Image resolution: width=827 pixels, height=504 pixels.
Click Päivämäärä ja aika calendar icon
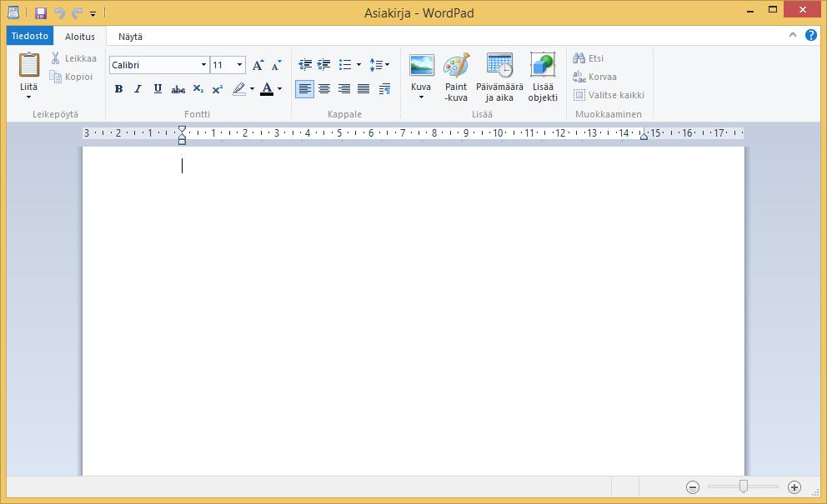pos(499,65)
